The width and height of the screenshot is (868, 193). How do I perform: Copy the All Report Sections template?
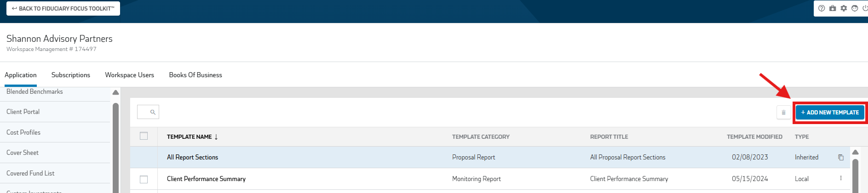point(841,157)
